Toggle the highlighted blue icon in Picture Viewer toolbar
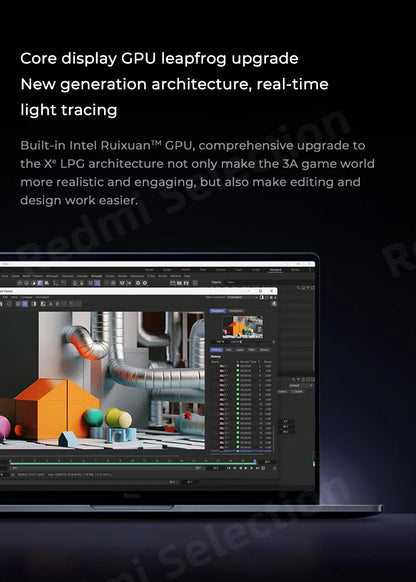Screen dimensions: 416x582 pos(24,304)
